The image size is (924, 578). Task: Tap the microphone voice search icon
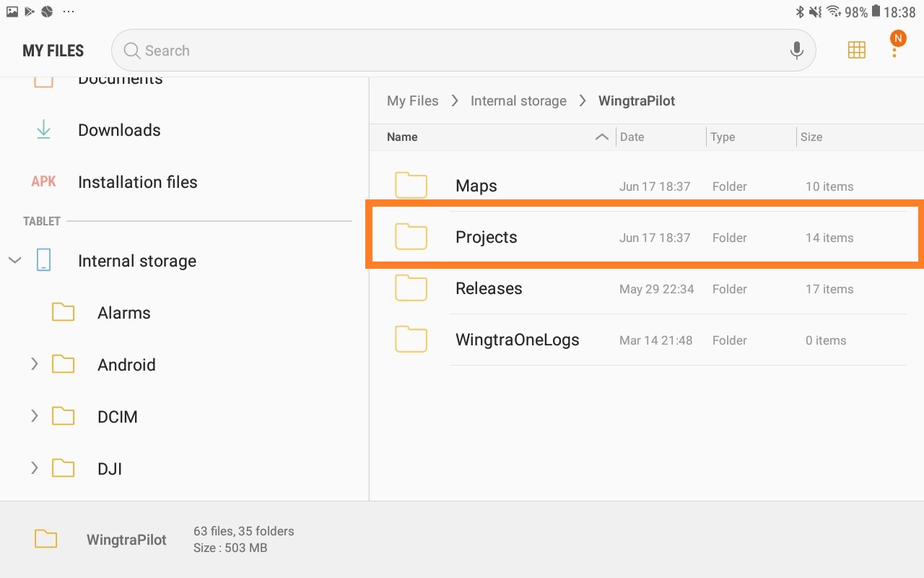tap(796, 51)
